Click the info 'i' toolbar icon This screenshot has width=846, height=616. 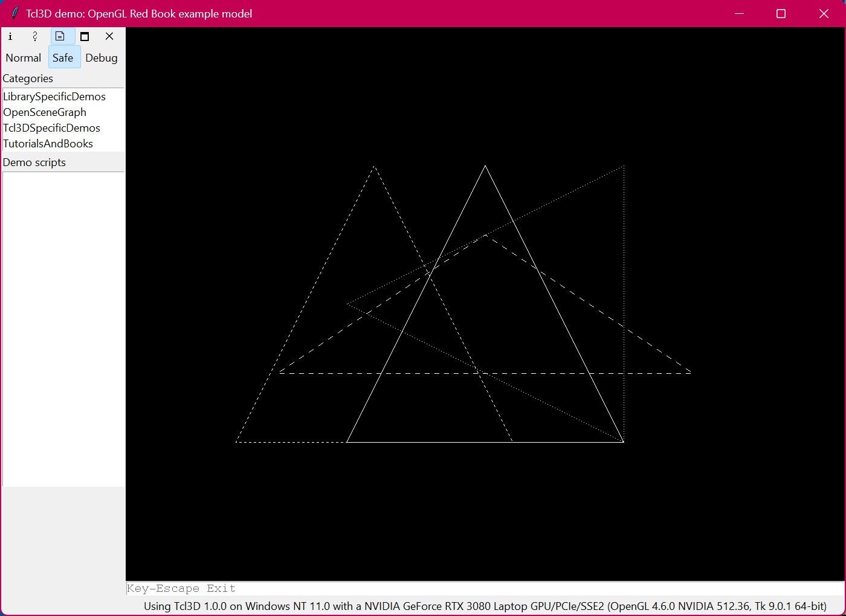point(10,36)
